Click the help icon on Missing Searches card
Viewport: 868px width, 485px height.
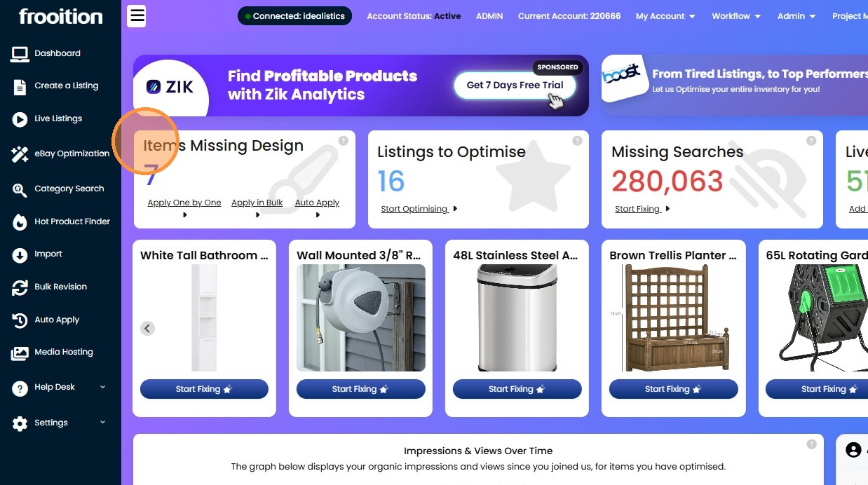pyautogui.click(x=811, y=141)
